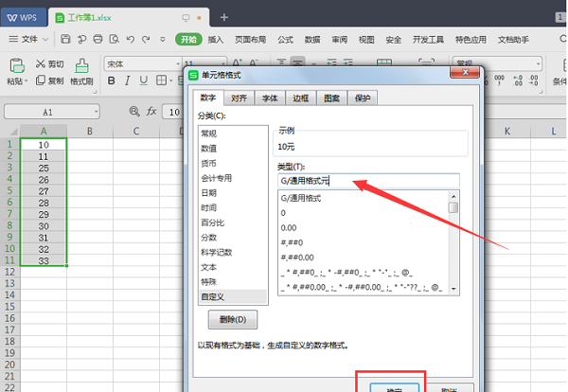Click the Paste icon in toolbar
Screen dimensions: 568x392
point(16,64)
